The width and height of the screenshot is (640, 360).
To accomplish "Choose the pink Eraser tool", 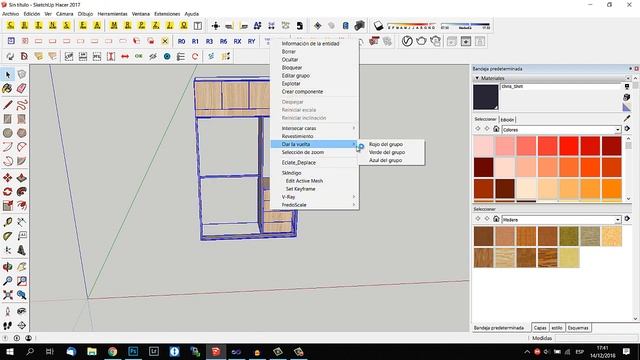I will [x=22, y=88].
